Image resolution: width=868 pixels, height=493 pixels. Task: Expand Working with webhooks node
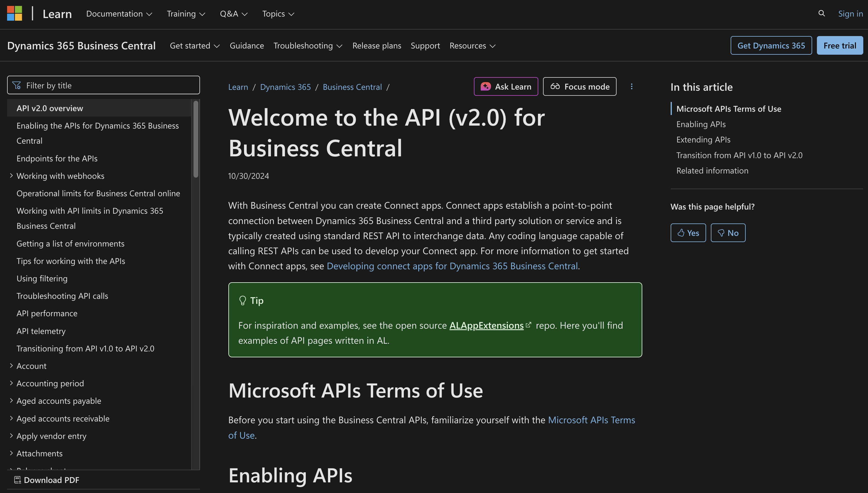click(x=11, y=175)
